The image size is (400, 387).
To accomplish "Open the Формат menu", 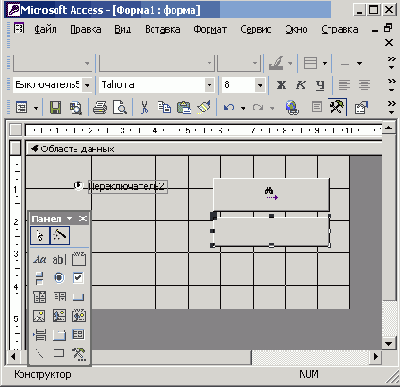I will click(x=210, y=30).
